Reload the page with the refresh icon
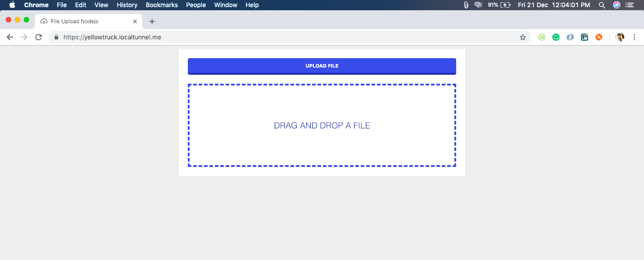The height and width of the screenshot is (260, 644). (38, 38)
